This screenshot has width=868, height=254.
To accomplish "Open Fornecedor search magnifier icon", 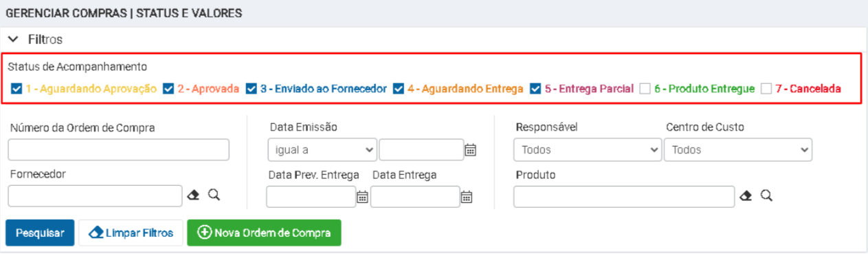I will tap(214, 195).
